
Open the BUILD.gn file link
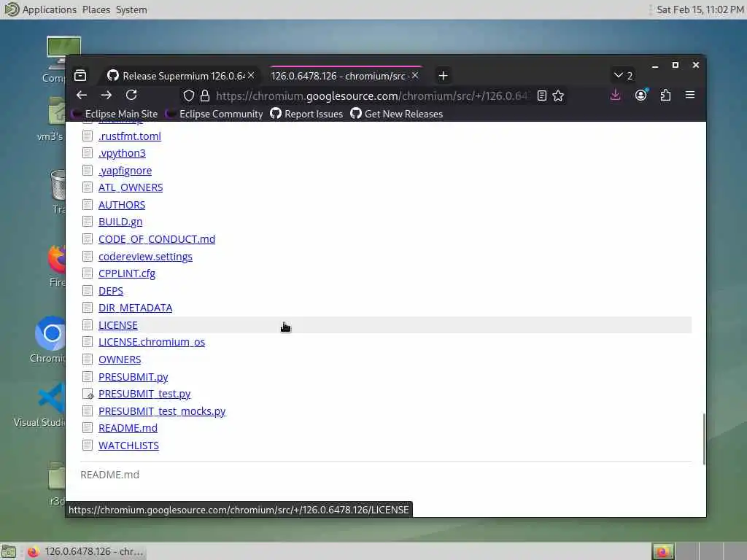[x=120, y=222]
